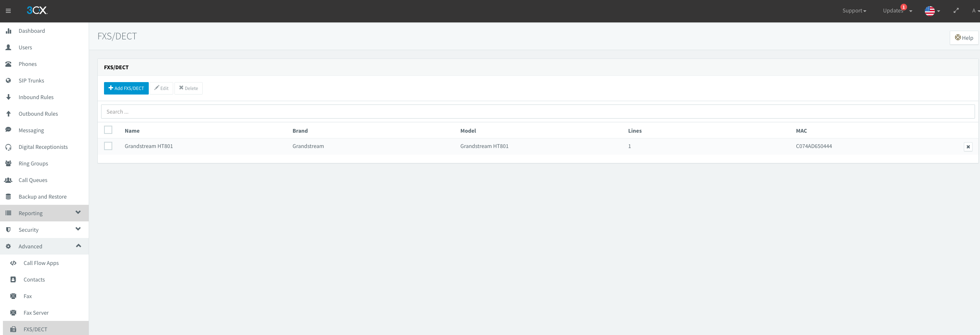The height and width of the screenshot is (335, 980).
Task: Click the Digital Receptionists headset icon
Action: pos(8,147)
